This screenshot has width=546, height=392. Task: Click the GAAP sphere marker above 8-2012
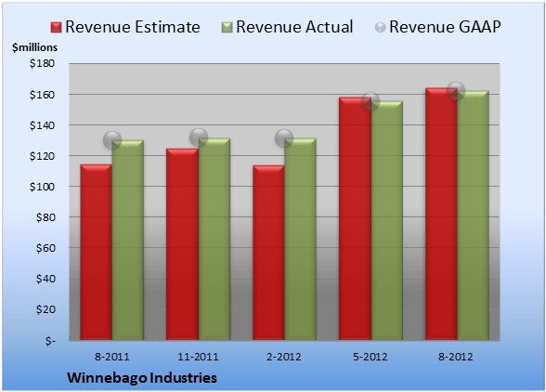(456, 91)
